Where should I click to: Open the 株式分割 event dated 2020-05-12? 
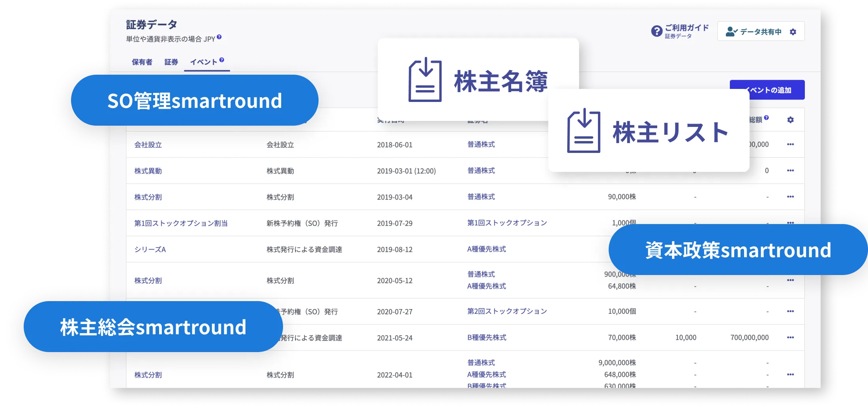[x=148, y=281]
